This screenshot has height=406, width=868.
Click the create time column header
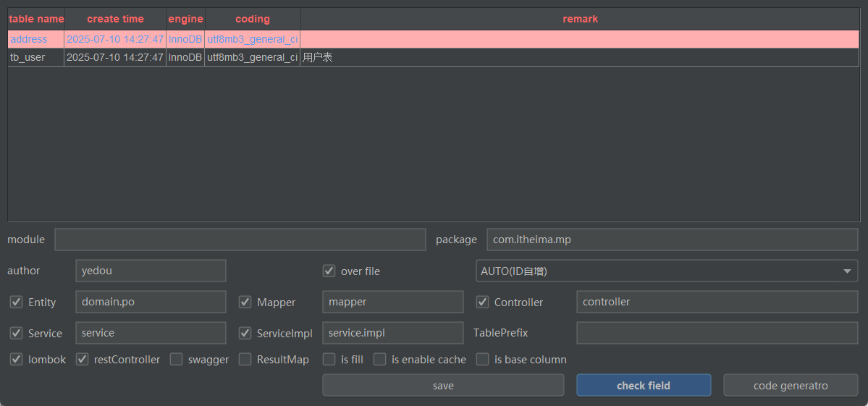(x=115, y=20)
